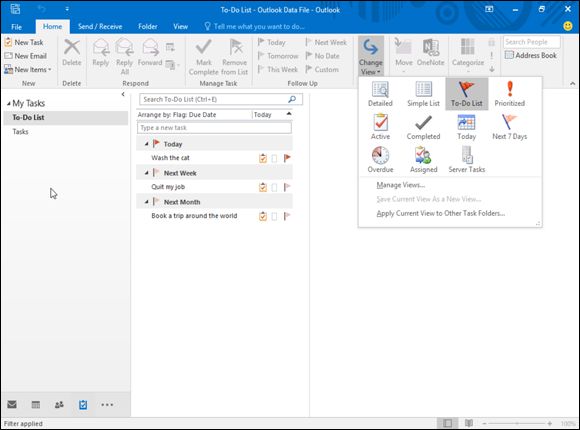The width and height of the screenshot is (580, 430).
Task: Switch to the Overdue view
Action: coord(380,160)
